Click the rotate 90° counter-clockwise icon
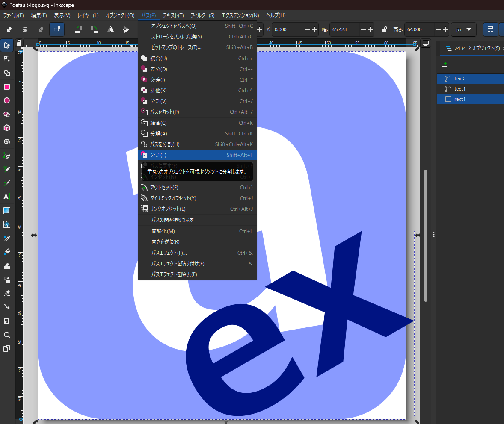The image size is (504, 424). (x=78, y=29)
